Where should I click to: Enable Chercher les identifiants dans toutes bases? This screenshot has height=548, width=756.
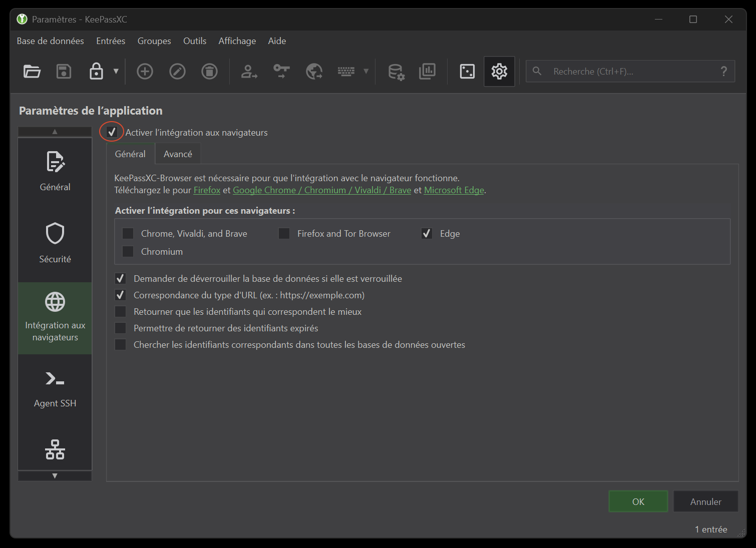tap(120, 345)
